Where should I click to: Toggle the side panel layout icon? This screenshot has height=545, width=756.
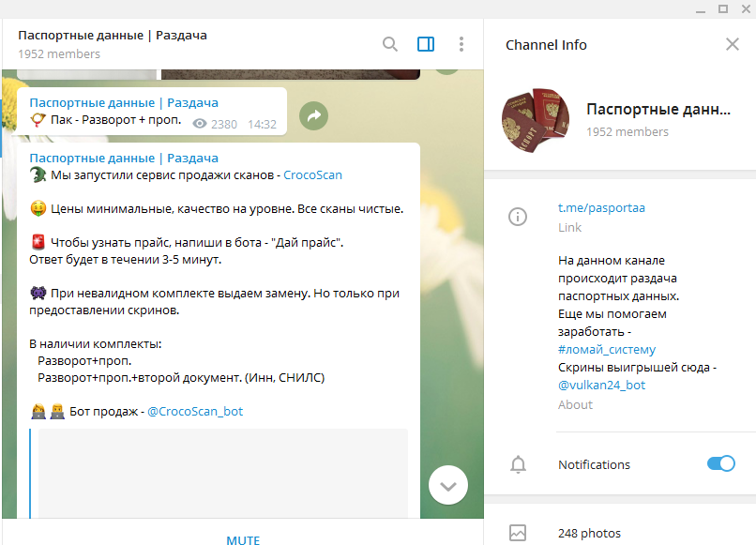(x=426, y=44)
